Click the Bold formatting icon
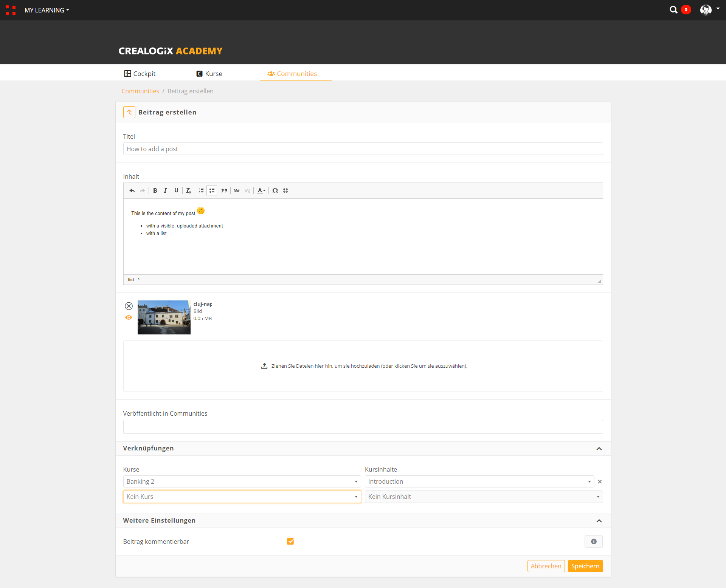The width and height of the screenshot is (726, 588). coord(155,190)
